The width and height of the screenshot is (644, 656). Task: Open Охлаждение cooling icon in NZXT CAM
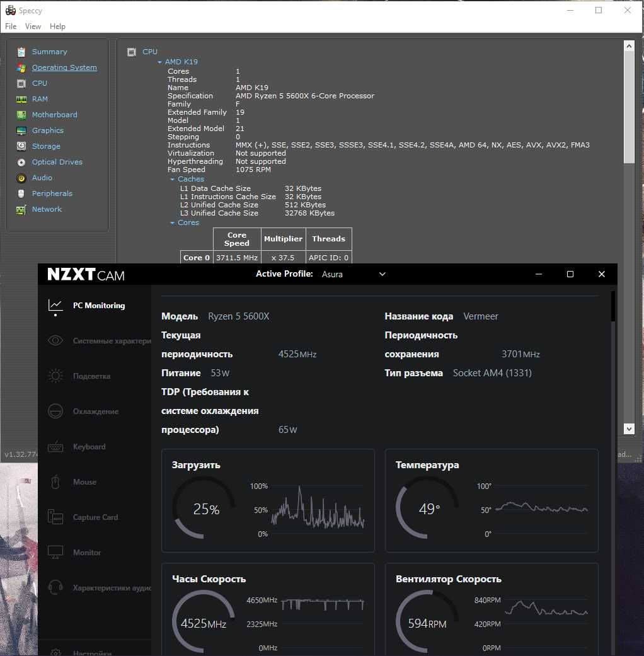(55, 411)
